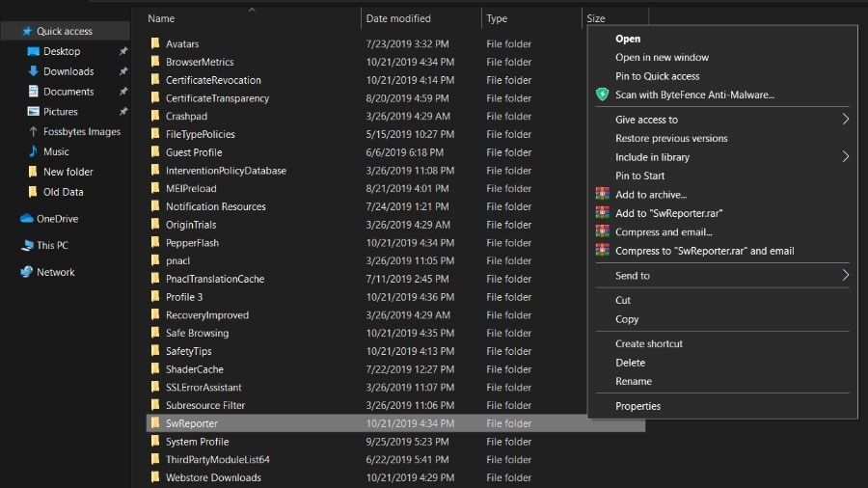Screen dimensions: 868x488
Task: Select the CertificateTransparency folder name
Action: click(218, 98)
